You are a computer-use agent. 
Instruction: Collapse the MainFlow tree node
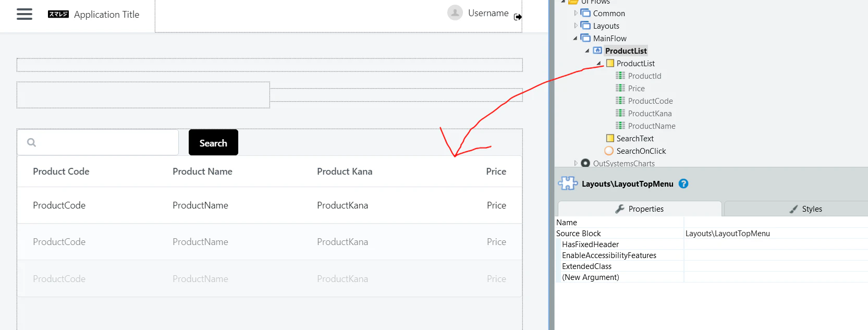pos(576,38)
